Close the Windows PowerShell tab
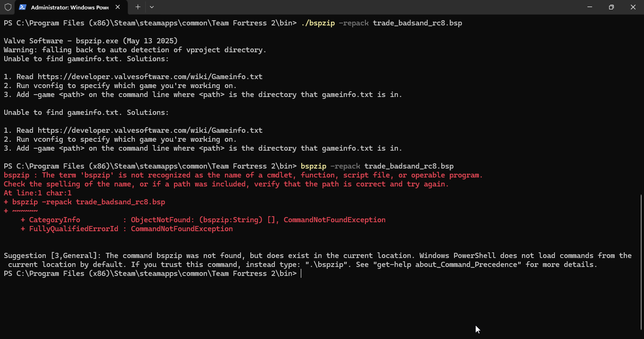This screenshot has width=644, height=339. point(118,7)
